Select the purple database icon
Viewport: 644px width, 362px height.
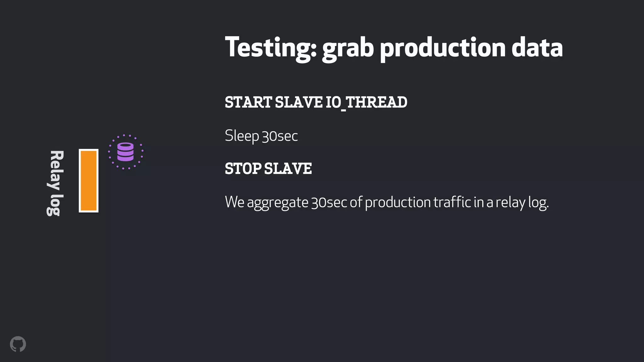[x=125, y=152]
